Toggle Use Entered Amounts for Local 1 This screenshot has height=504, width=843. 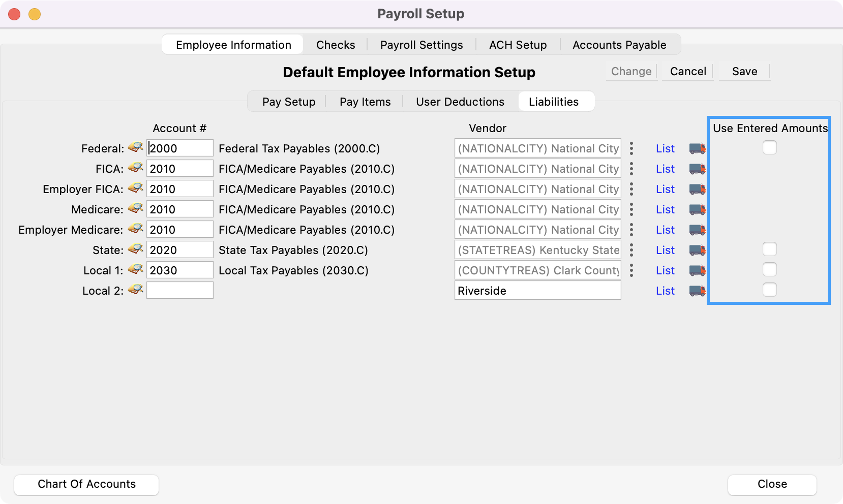[769, 270]
